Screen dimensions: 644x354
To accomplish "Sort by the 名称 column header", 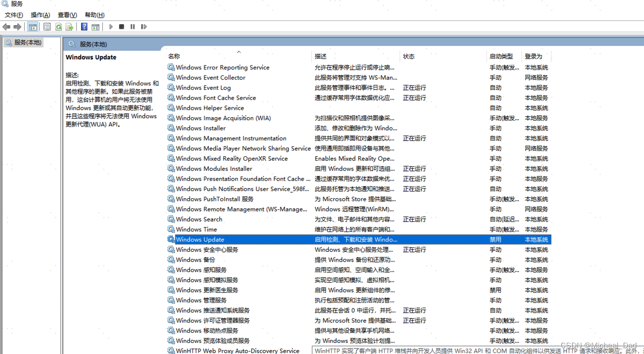I will point(174,56).
